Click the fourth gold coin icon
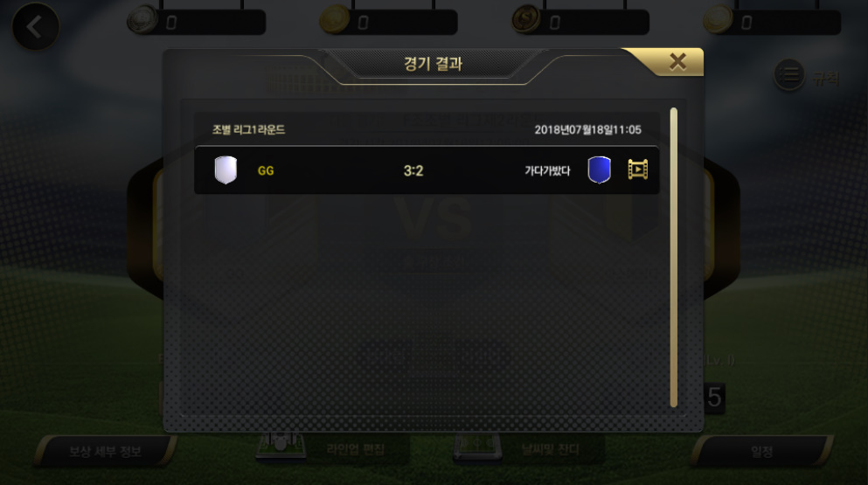This screenshot has width=868, height=485. [x=718, y=20]
